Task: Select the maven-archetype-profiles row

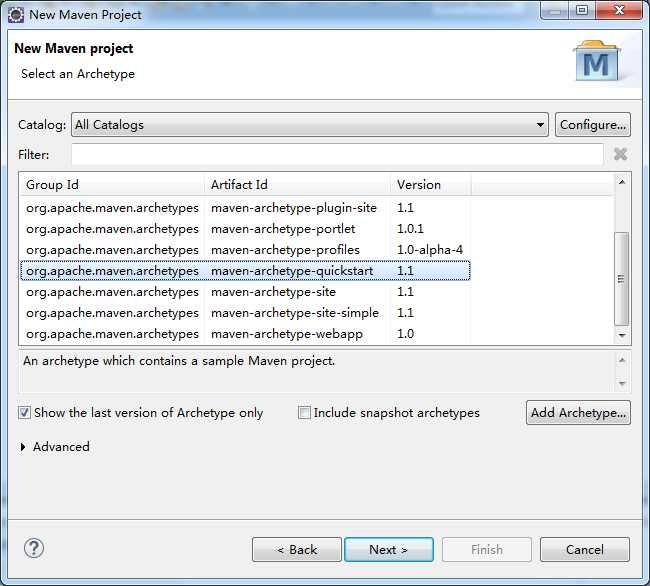Action: pos(245,250)
